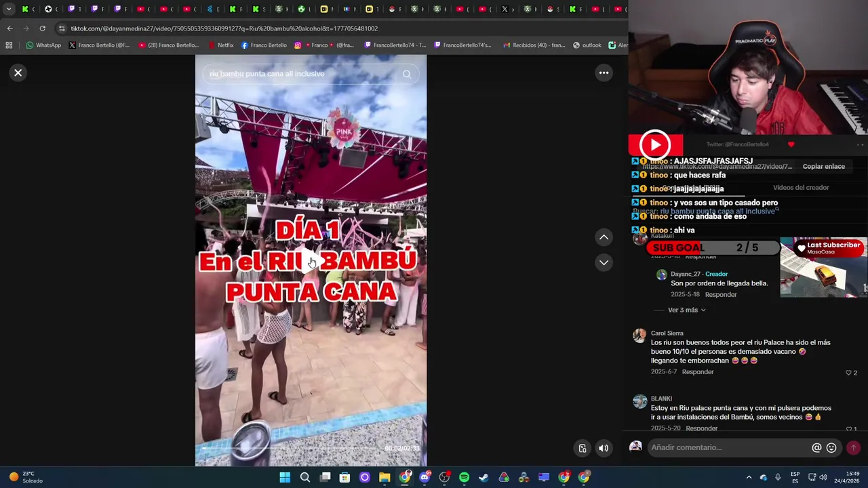Close the TikTok video viewer
868x488 pixels.
18,73
